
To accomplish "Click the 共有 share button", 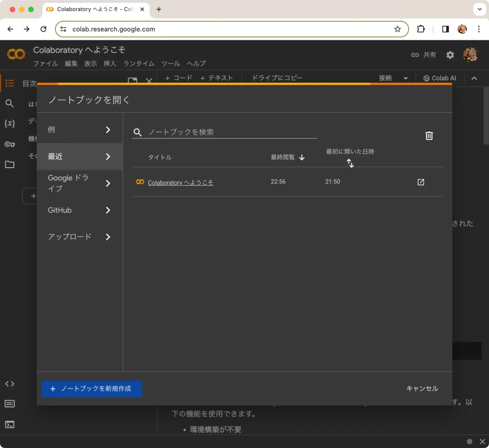I will point(423,55).
